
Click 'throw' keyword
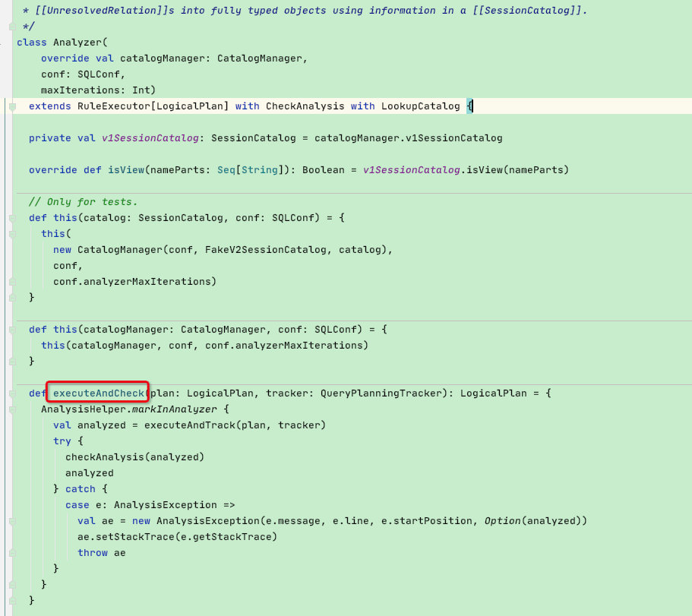pyautogui.click(x=93, y=552)
